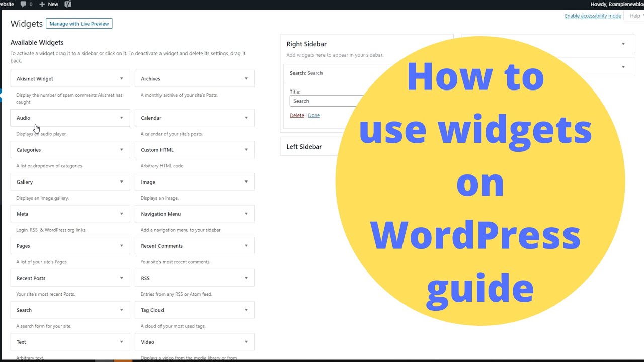Click the Right Sidebar panel heading
This screenshot has height=362, width=644.
pyautogui.click(x=306, y=44)
